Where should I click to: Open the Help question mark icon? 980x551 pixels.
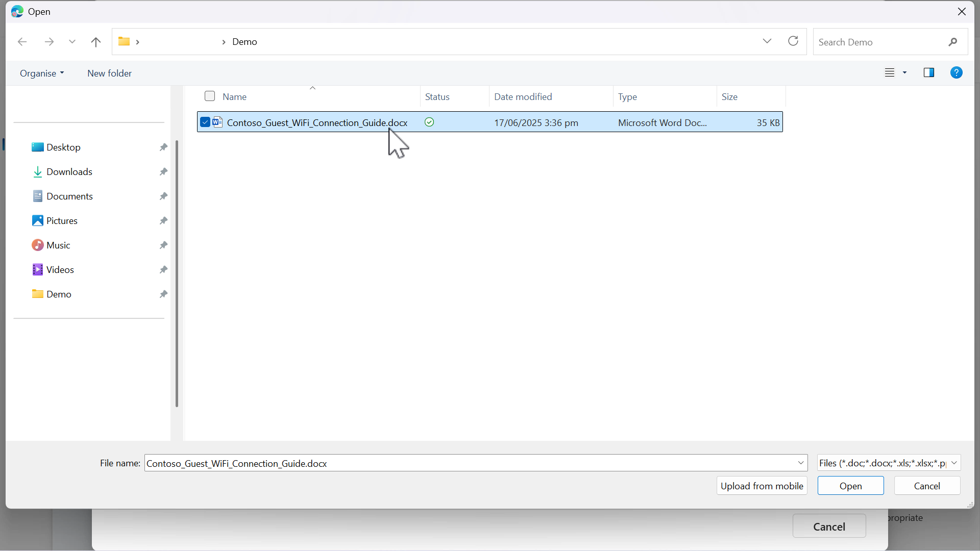click(957, 73)
